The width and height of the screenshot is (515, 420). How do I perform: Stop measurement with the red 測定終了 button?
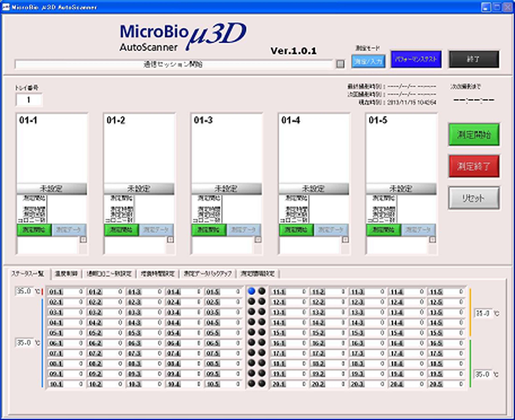(474, 166)
